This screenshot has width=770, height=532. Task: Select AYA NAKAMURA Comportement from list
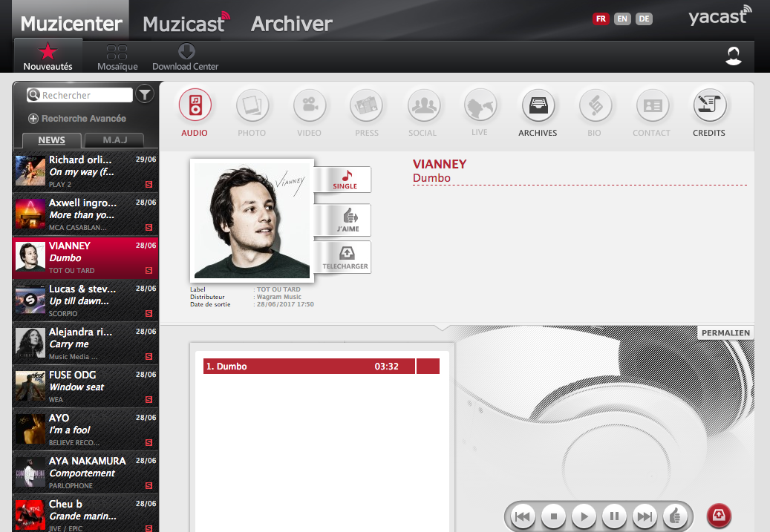85,473
